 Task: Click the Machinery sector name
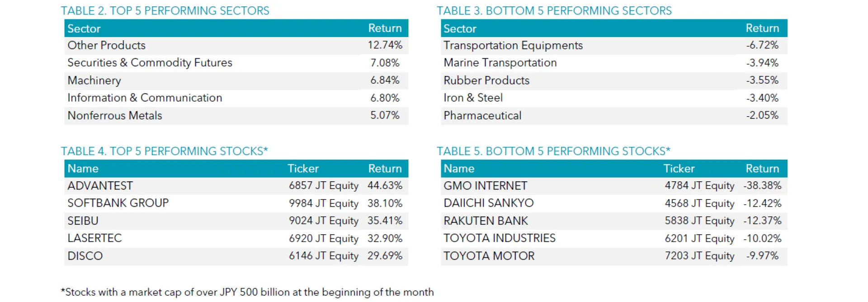coord(94,80)
